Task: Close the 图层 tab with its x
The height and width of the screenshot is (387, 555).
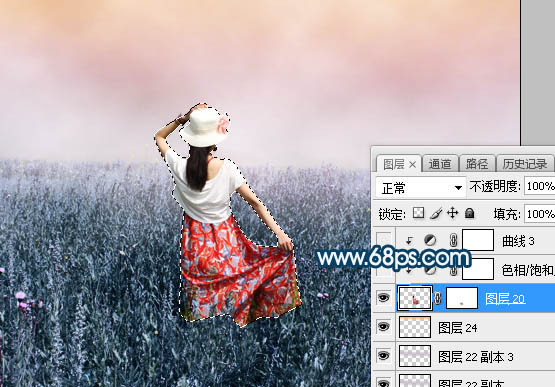Action: click(412, 164)
